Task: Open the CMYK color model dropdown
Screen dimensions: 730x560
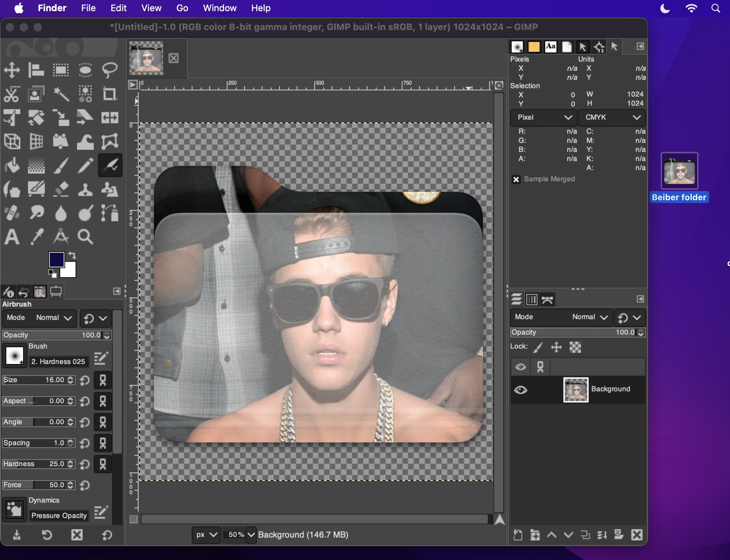Action: coord(612,117)
